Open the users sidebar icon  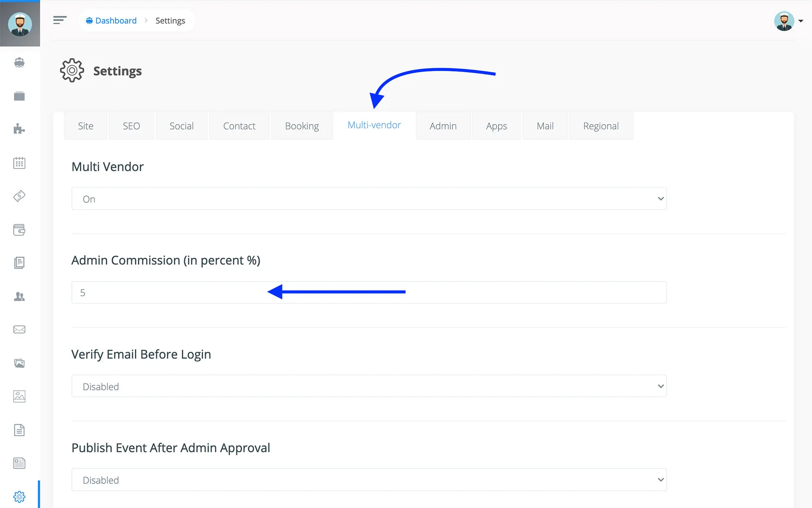19,296
